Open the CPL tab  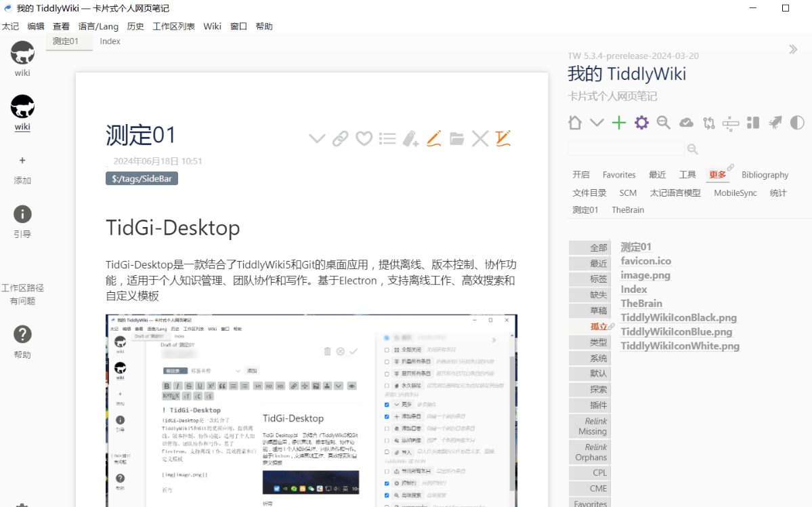[590, 473]
